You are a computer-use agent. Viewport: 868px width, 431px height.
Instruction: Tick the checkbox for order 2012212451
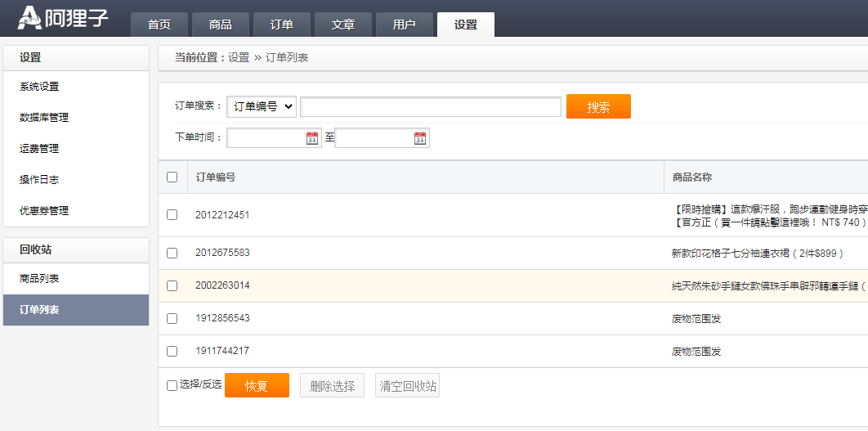[x=172, y=215]
